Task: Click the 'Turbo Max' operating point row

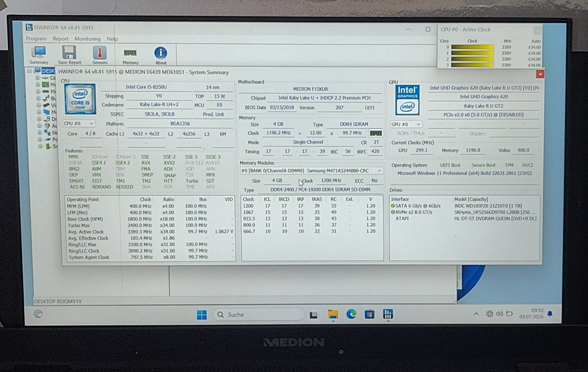Action: (150, 225)
